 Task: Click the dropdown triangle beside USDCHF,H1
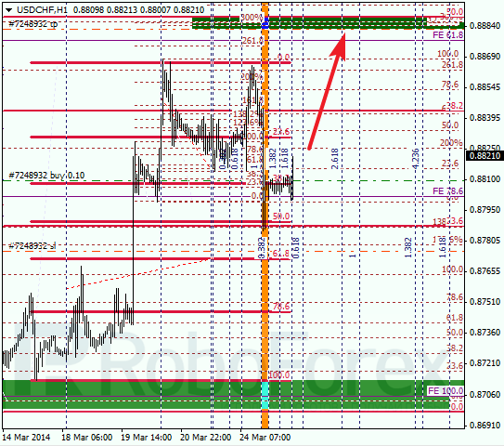(8, 10)
